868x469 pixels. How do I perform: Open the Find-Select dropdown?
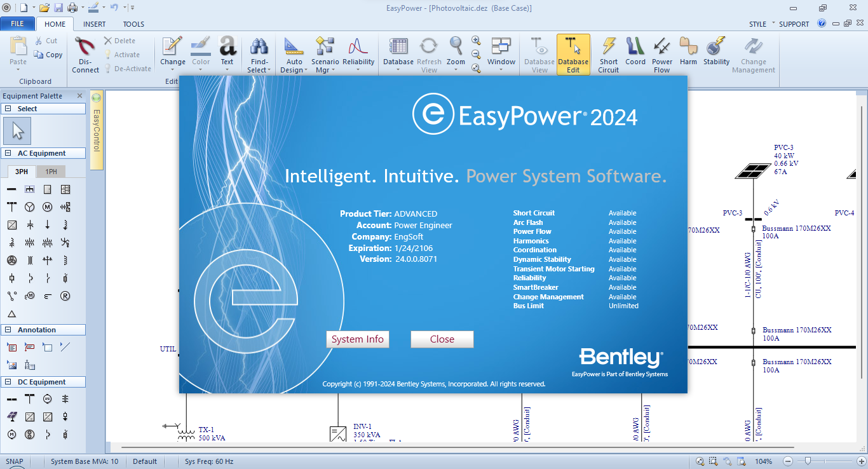259,55
